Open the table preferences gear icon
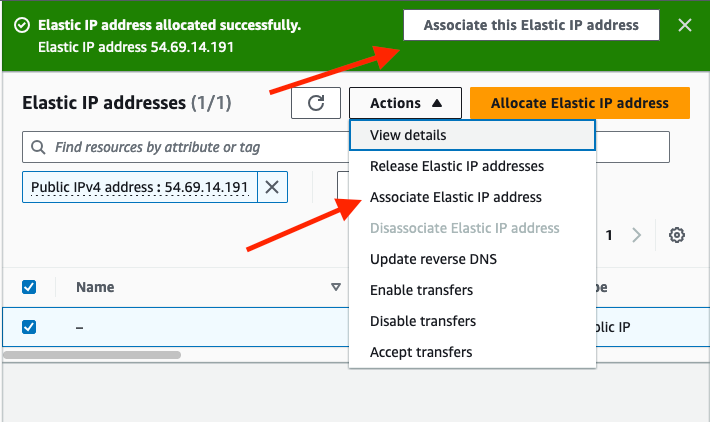710x422 pixels. click(676, 235)
